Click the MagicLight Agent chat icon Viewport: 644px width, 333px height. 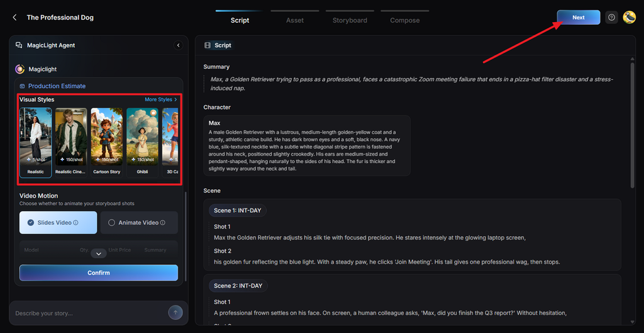[19, 45]
